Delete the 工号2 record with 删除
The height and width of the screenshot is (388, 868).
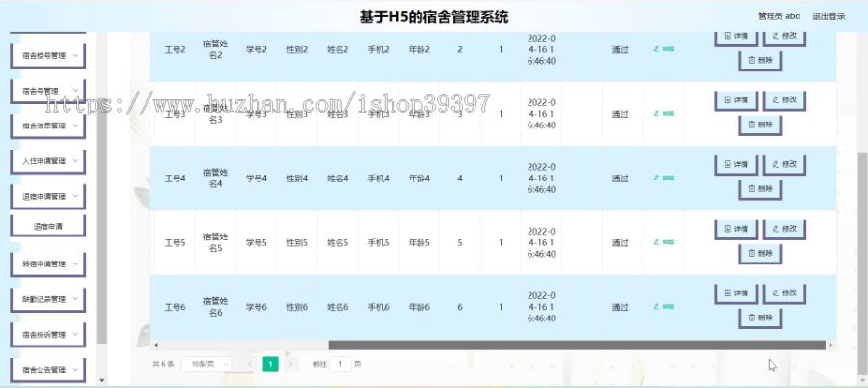tap(760, 61)
